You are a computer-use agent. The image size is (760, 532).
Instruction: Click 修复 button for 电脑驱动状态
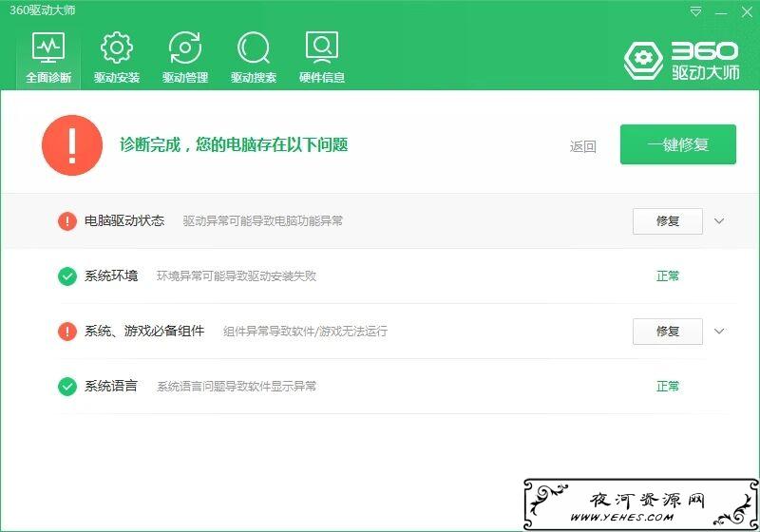[668, 221]
